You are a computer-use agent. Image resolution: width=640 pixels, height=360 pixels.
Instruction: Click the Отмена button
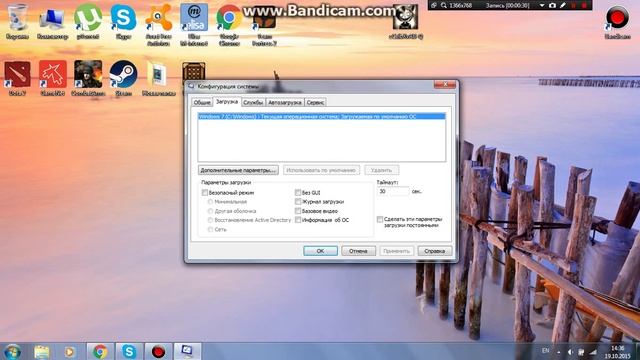click(x=358, y=251)
